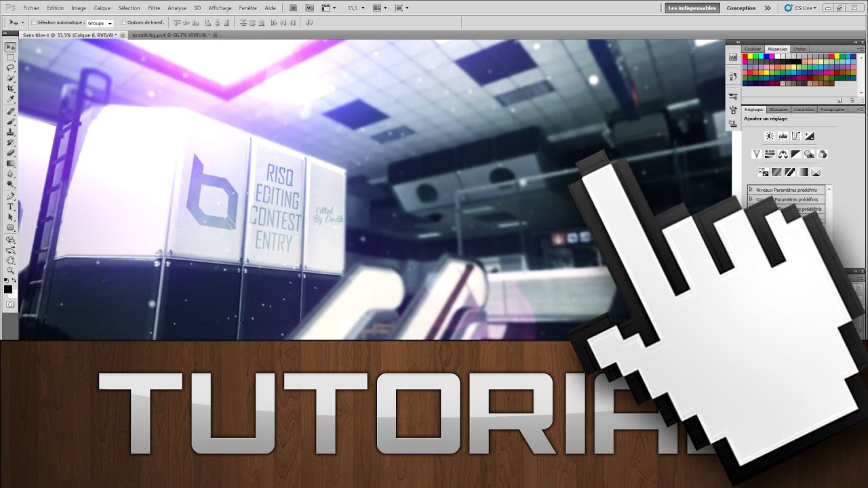This screenshot has width=868, height=488.
Task: Add an Invert adjustment
Action: [x=764, y=172]
